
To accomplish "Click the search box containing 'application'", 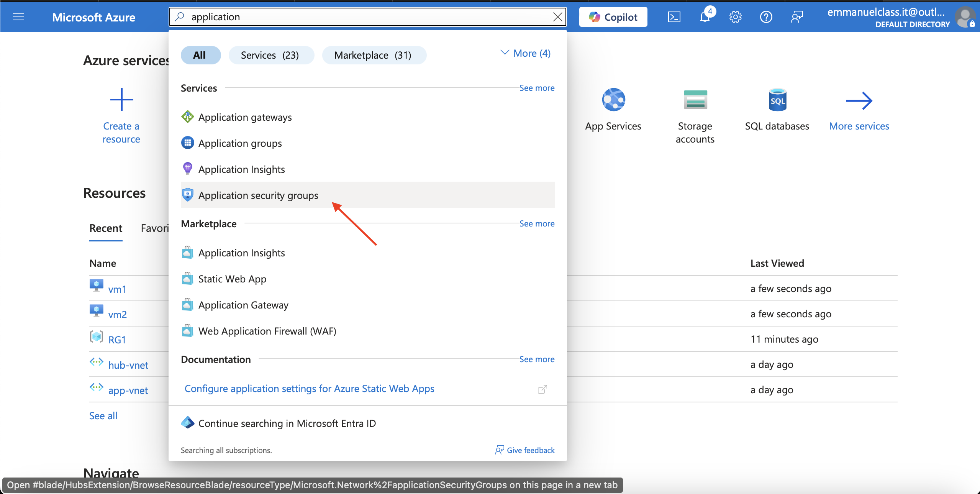I will click(368, 17).
